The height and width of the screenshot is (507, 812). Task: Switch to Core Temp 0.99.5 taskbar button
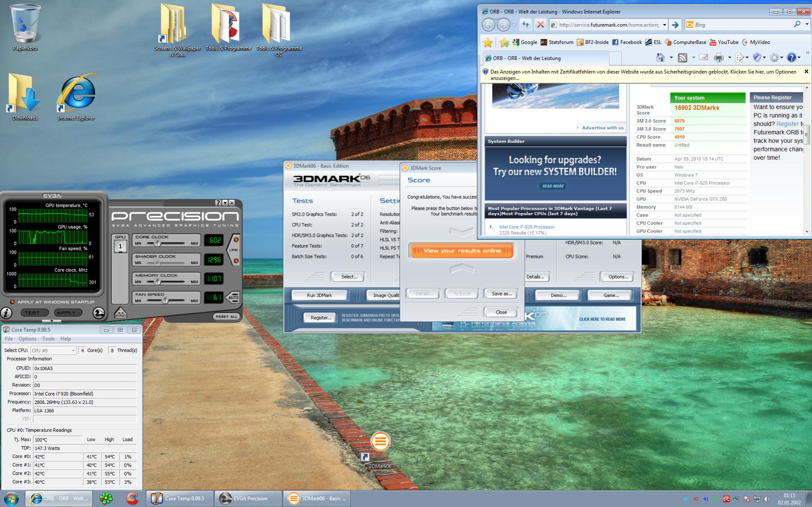(x=179, y=499)
